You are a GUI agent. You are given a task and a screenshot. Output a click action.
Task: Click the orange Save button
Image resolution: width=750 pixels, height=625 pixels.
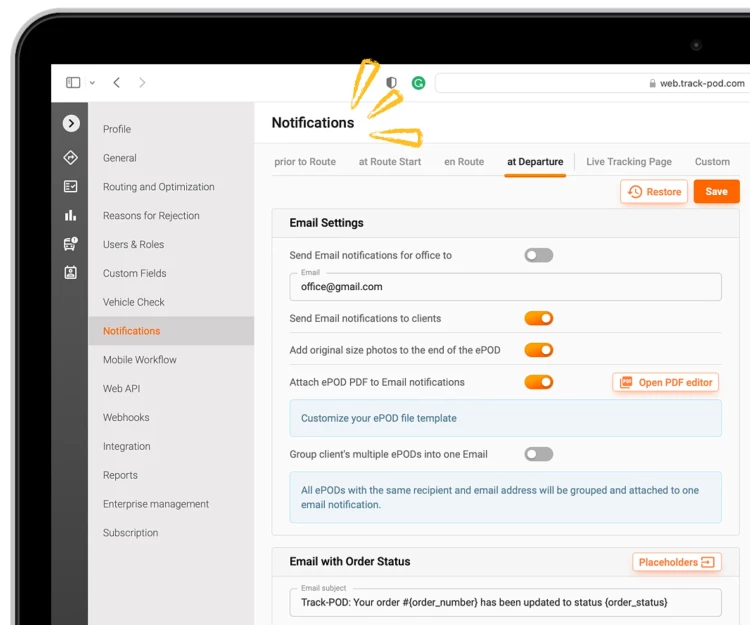click(717, 191)
